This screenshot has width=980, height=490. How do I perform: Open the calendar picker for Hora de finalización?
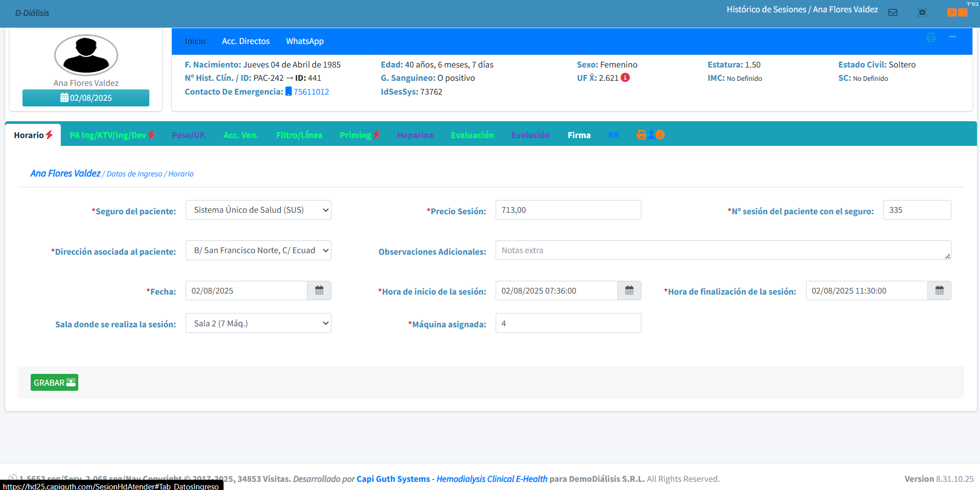click(940, 290)
